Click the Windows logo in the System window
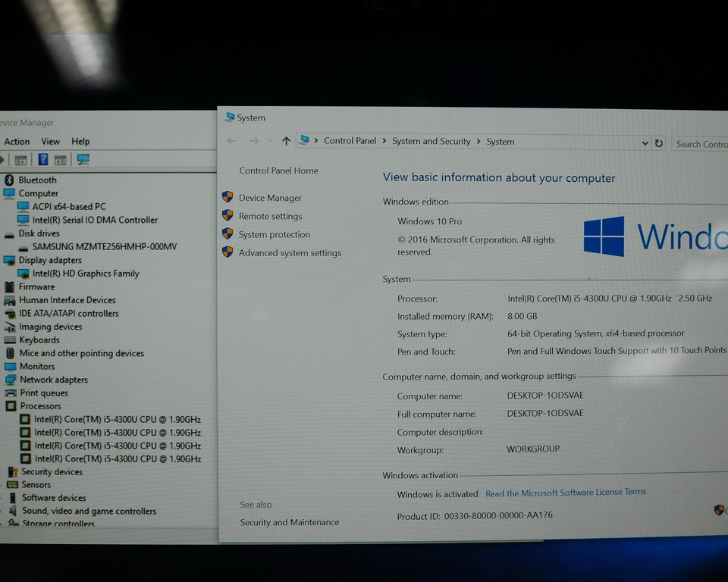The height and width of the screenshot is (582, 728). 604,236
